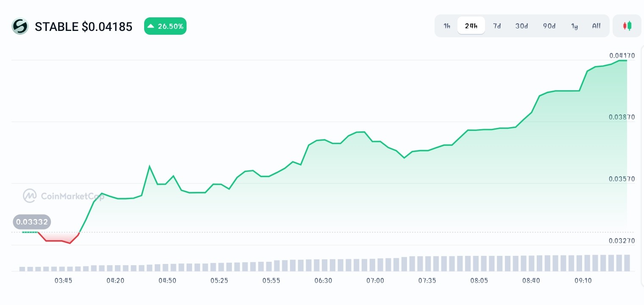Click the 05:55 time axis label
The width and height of the screenshot is (644, 305).
pyautogui.click(x=271, y=280)
